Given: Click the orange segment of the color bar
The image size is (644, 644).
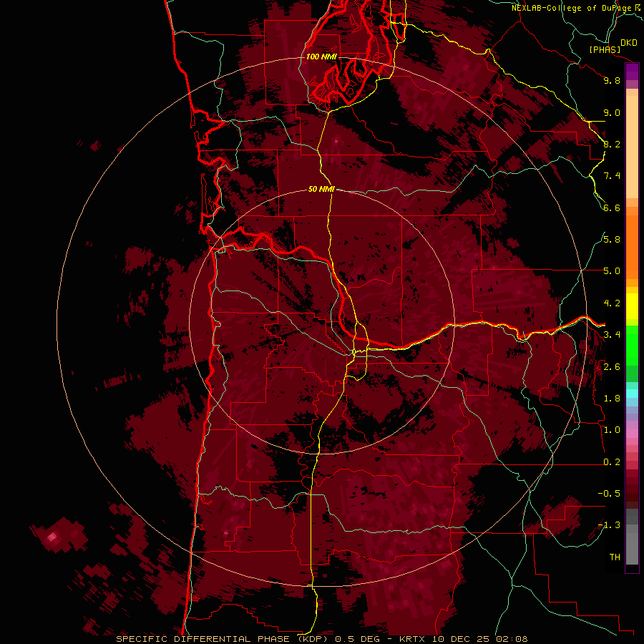Looking at the screenshot, I should point(632,248).
